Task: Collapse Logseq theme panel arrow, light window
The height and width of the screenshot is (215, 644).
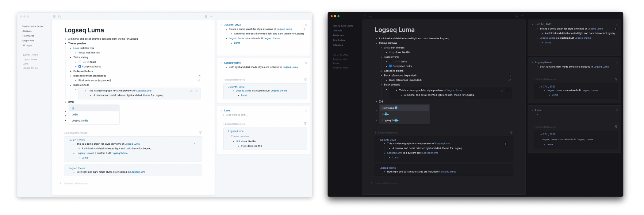Action: pos(221,63)
